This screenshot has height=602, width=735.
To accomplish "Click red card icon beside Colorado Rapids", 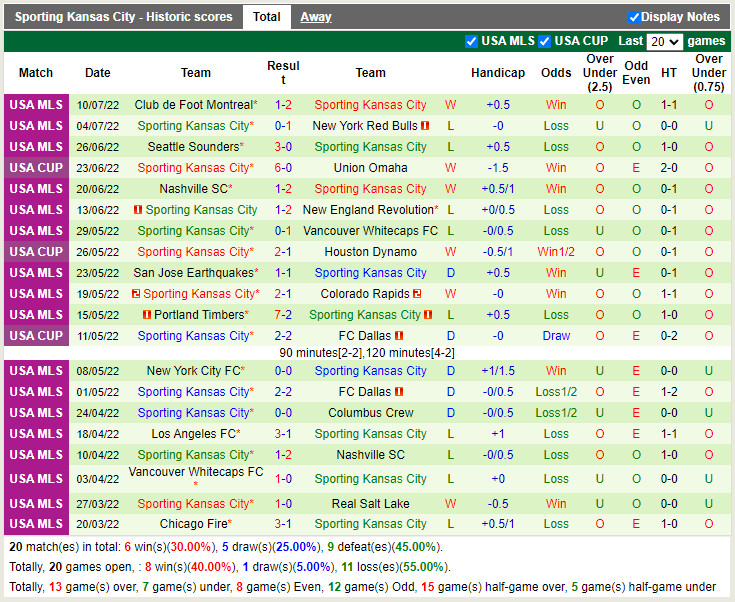I will point(417,294).
